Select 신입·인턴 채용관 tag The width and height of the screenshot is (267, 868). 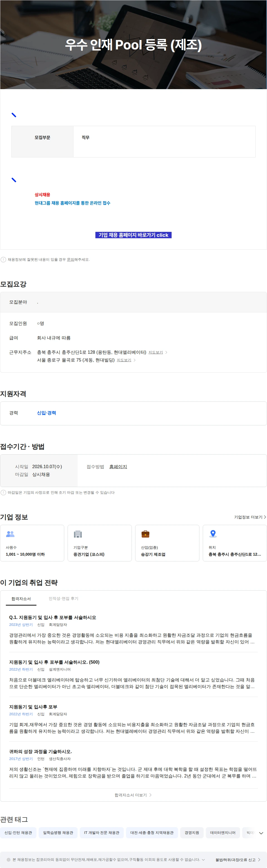click(x=18, y=833)
